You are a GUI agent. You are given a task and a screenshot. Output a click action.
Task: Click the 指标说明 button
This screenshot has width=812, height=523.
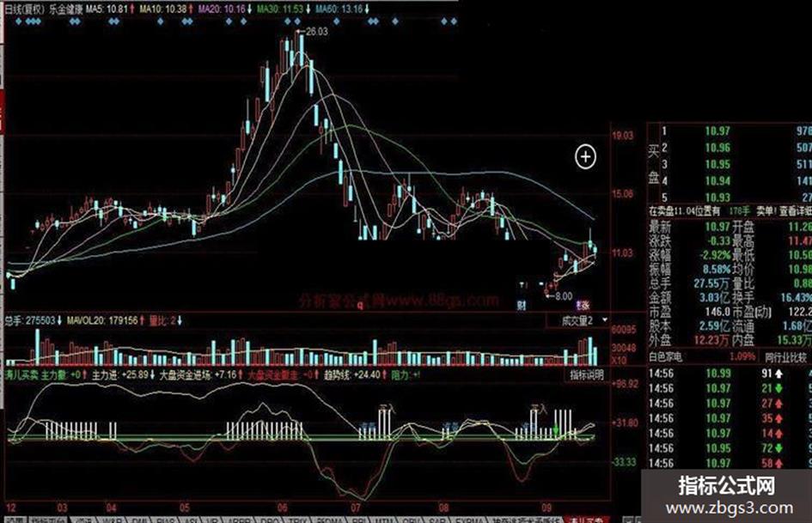click(x=586, y=374)
